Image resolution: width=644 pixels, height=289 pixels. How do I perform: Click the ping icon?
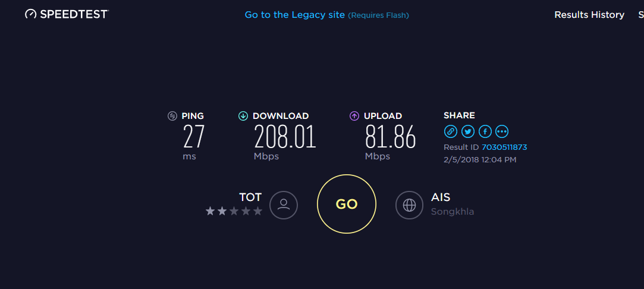172,116
